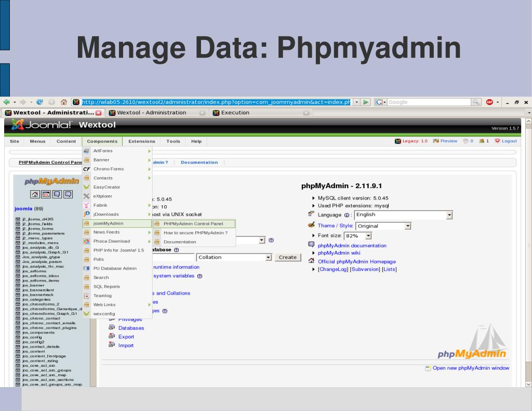
Task: Click the Joomla logo in the header
Action: click(x=42, y=125)
